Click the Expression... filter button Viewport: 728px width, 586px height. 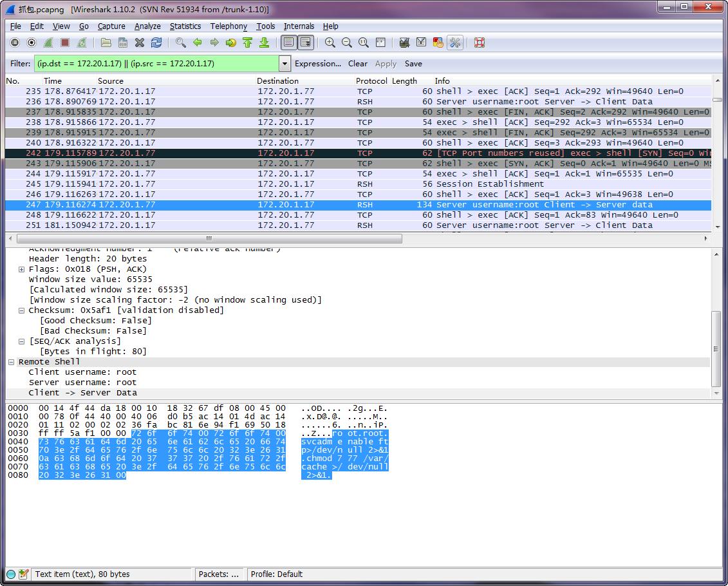click(x=318, y=64)
